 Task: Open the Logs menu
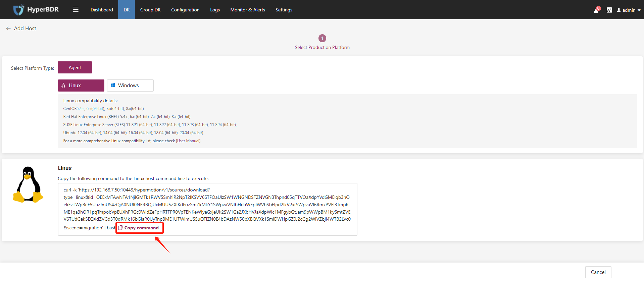tap(215, 10)
